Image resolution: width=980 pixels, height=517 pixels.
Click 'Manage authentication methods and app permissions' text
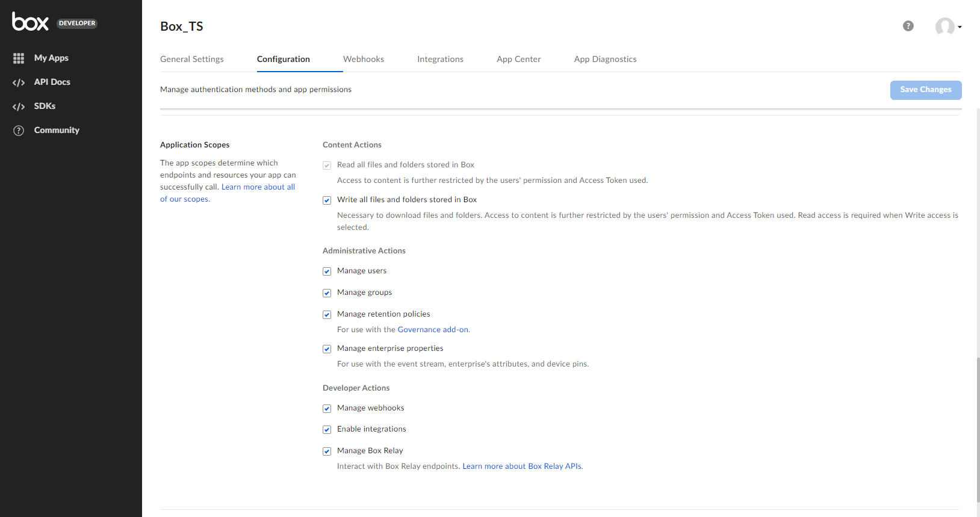[x=256, y=90]
